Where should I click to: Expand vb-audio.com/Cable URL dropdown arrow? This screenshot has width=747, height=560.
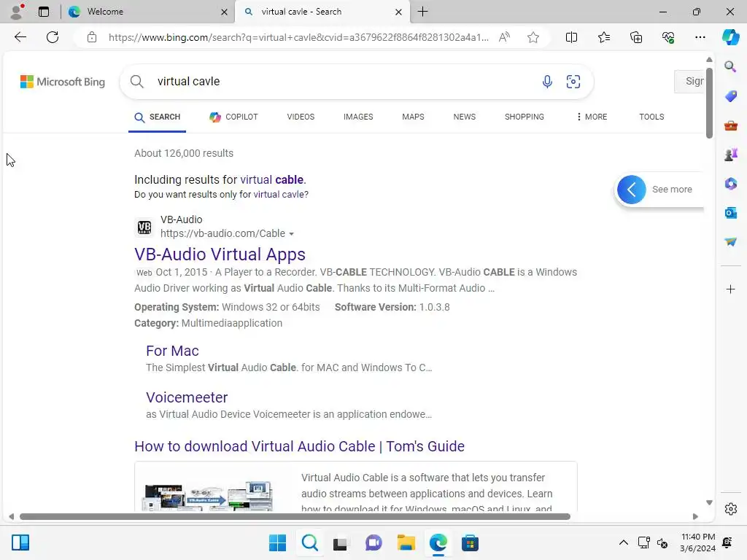[292, 234]
